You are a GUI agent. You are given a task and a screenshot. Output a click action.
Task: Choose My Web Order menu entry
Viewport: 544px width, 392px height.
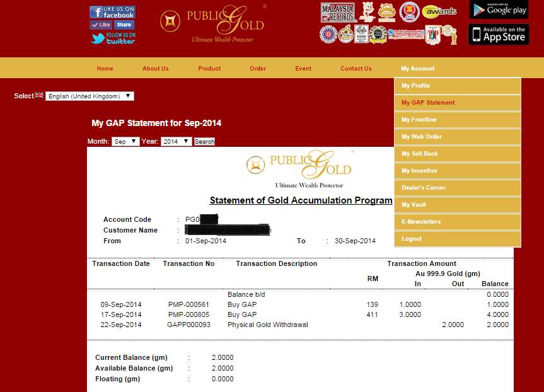(x=457, y=137)
